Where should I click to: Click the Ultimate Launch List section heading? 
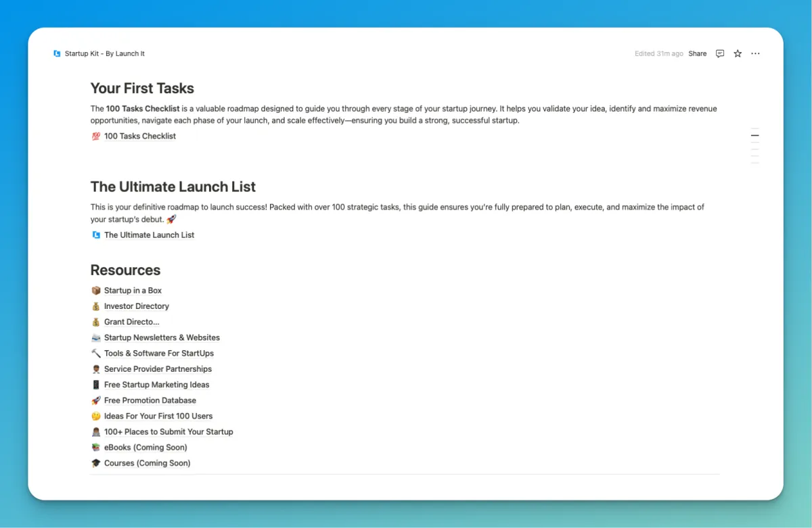tap(173, 187)
